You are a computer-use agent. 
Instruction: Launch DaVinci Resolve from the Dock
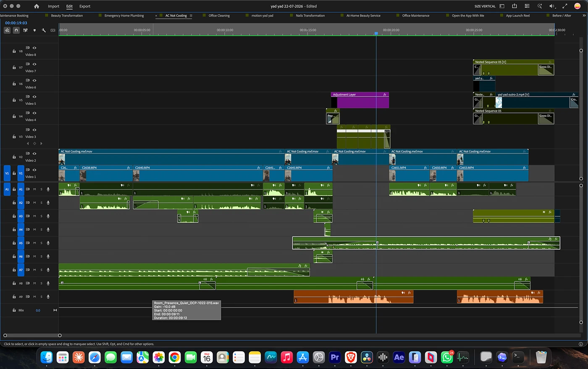coord(367,357)
